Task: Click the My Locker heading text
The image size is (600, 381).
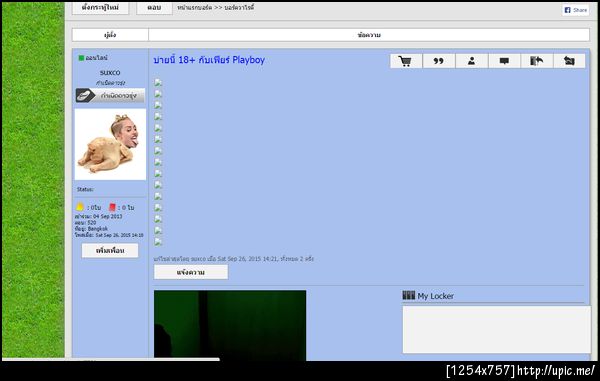Action: 435,296
